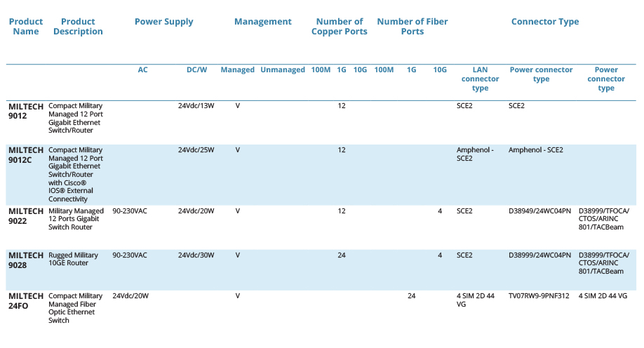Click 90-230VAC in the MILTECH 9022 row
644x348 pixels.
[x=129, y=210]
